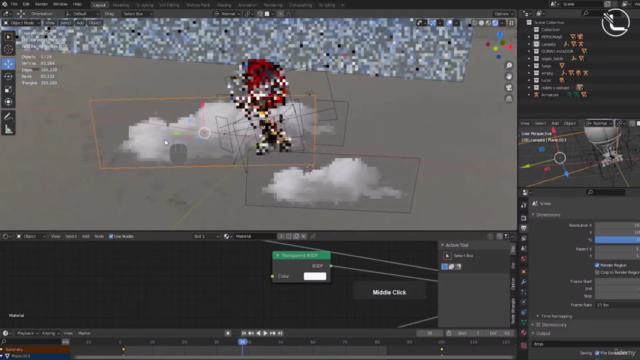Open the Render menu
The image size is (640, 360).
41,4
